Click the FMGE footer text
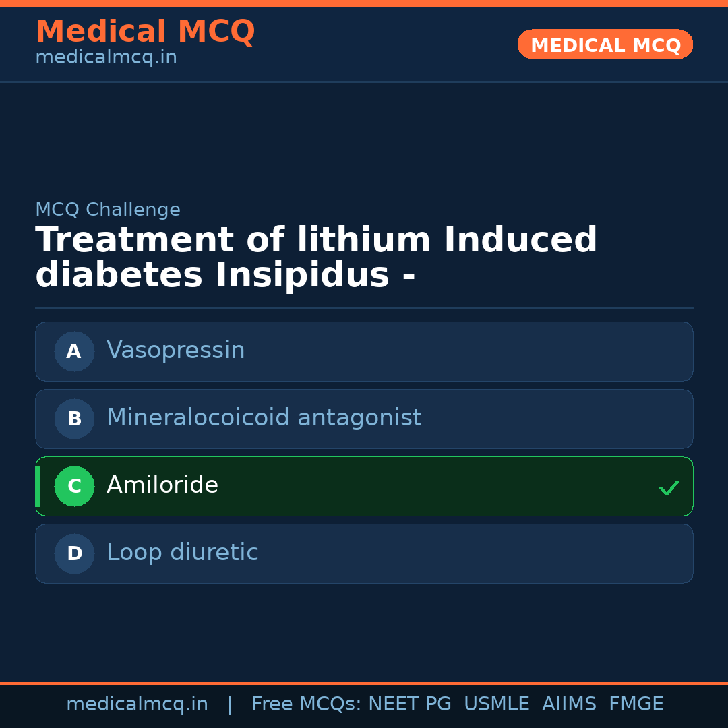Image resolution: width=728 pixels, height=728 pixels. [636, 704]
